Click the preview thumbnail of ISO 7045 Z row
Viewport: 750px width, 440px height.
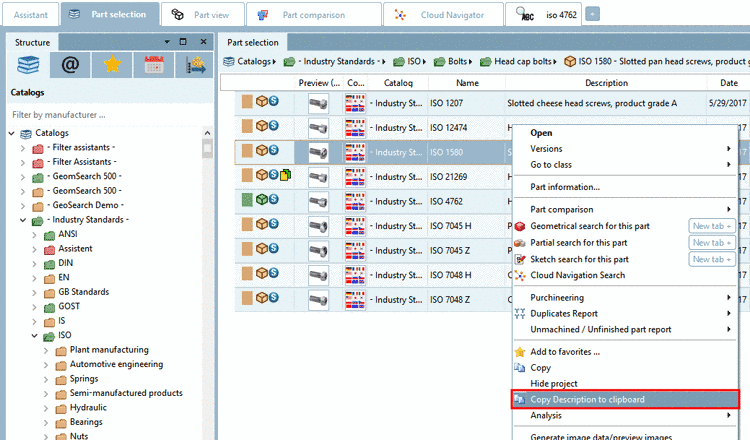coord(318,251)
